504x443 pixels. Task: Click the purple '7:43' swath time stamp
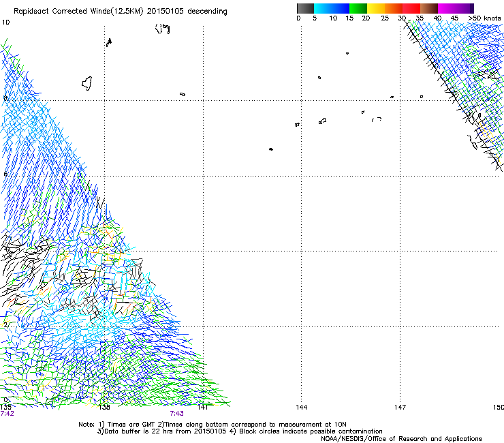(x=176, y=414)
